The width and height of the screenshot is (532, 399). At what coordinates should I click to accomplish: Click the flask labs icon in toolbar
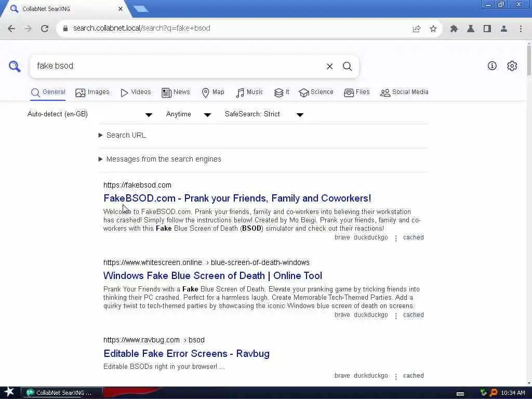coord(471,29)
